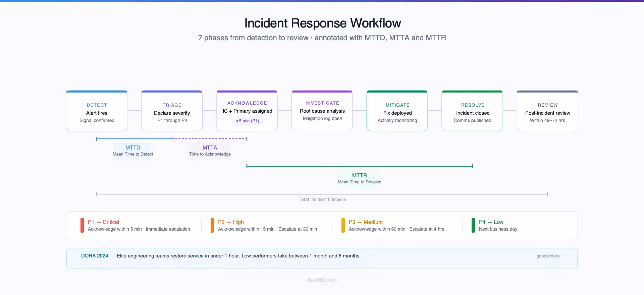
Task: Click the INVESTIGATE phase card
Action: (x=322, y=111)
